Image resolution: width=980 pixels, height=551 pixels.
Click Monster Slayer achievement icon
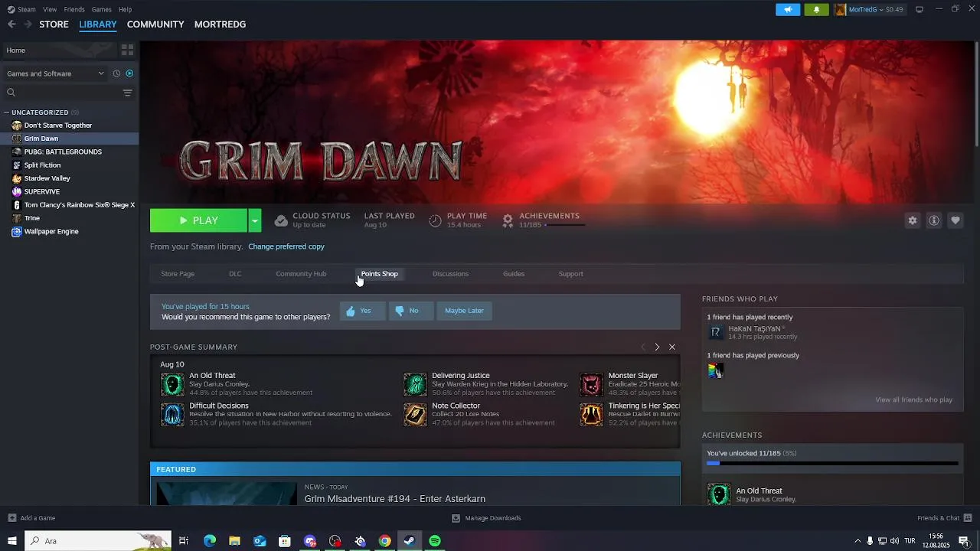pos(591,384)
